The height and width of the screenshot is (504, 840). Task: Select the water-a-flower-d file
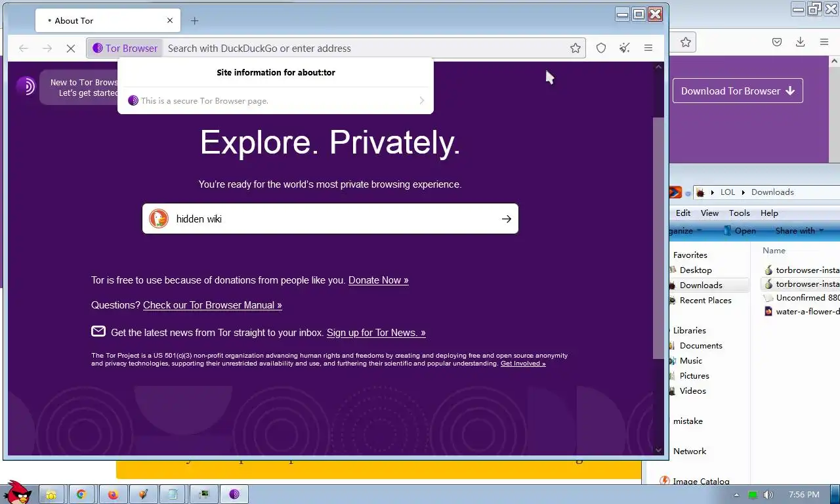point(802,312)
